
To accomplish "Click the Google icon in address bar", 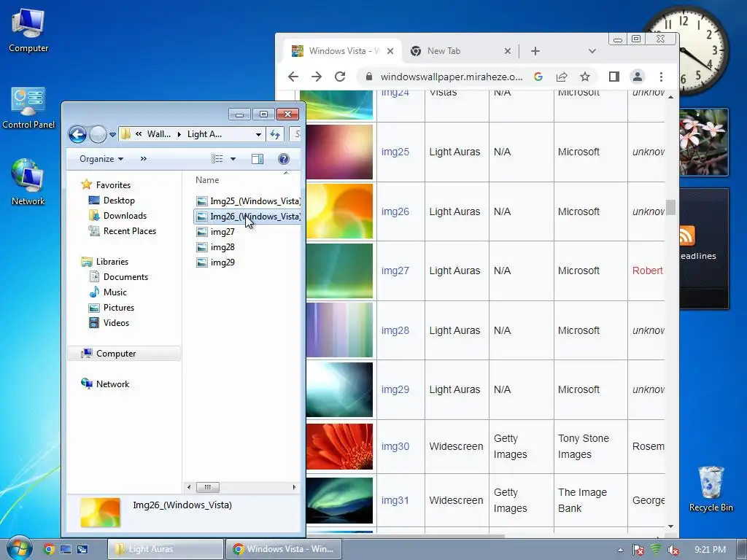I will coord(538,77).
